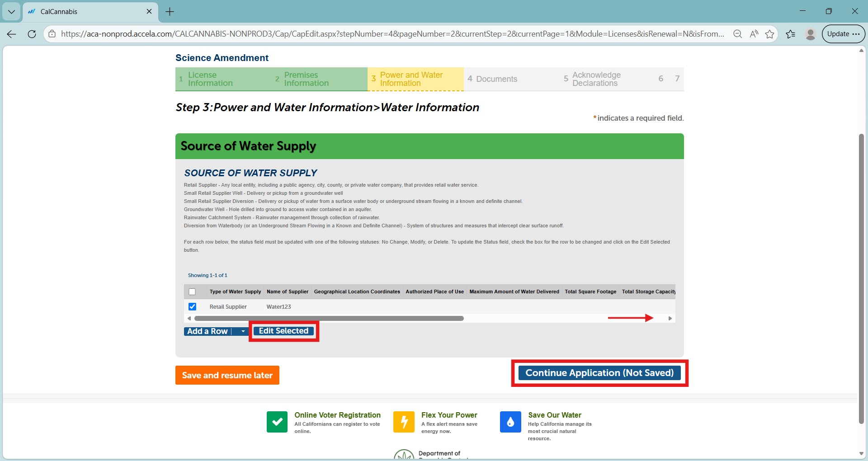The image size is (868, 461).
Task: Go to step 1 License Information
Action: pyautogui.click(x=223, y=79)
